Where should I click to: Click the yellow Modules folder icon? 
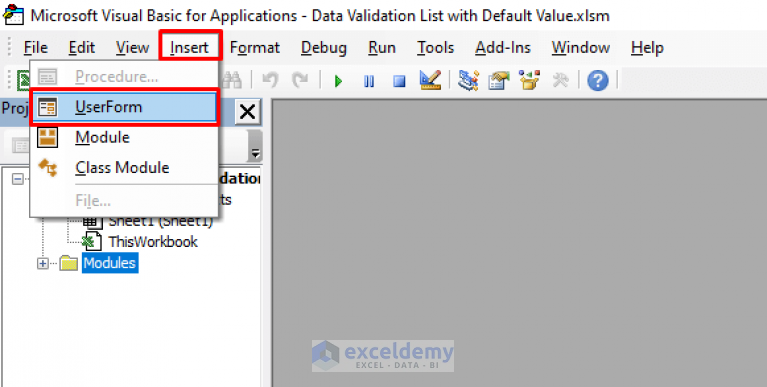click(69, 264)
